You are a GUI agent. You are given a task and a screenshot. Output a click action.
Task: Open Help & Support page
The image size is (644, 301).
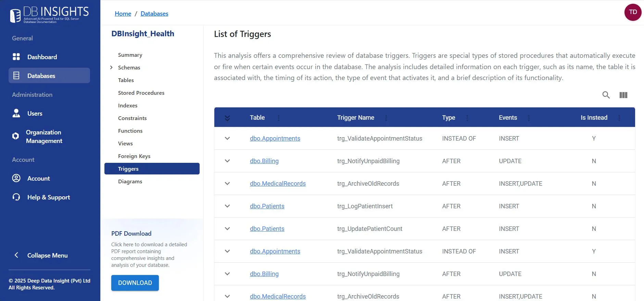point(48,197)
